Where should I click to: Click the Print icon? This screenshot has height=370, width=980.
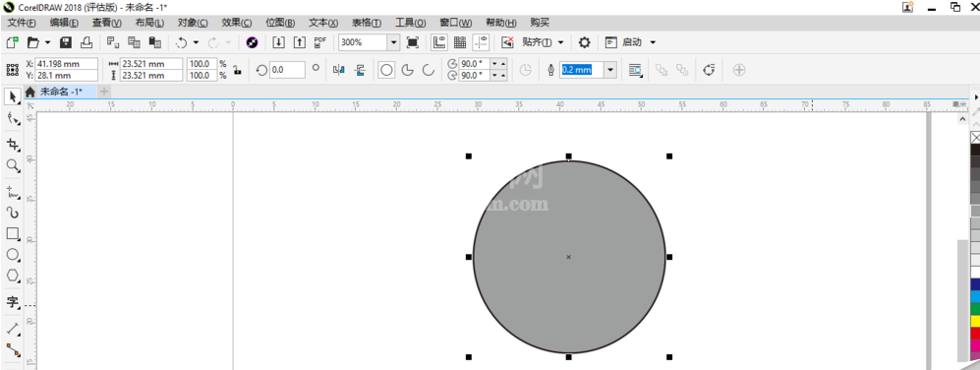(86, 42)
